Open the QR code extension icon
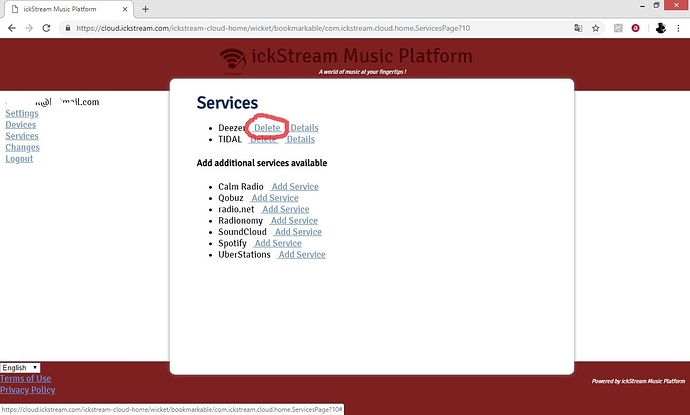 618,28
